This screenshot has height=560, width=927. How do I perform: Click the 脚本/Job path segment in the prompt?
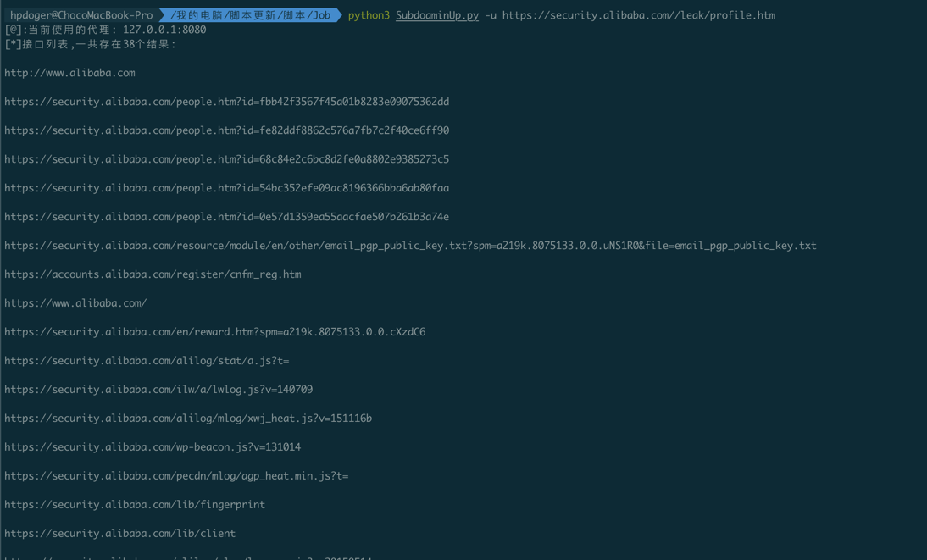pos(302,14)
